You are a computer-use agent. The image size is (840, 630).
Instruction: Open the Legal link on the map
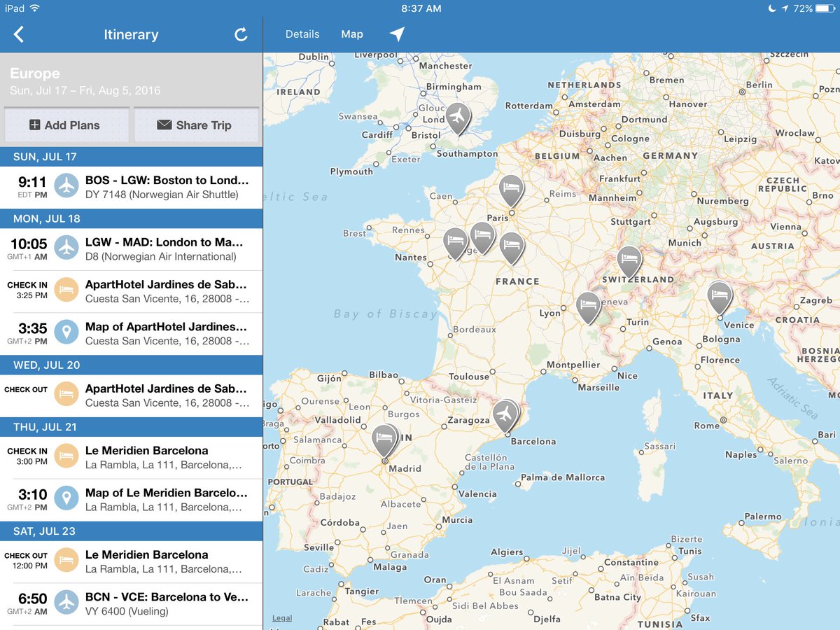(x=282, y=618)
